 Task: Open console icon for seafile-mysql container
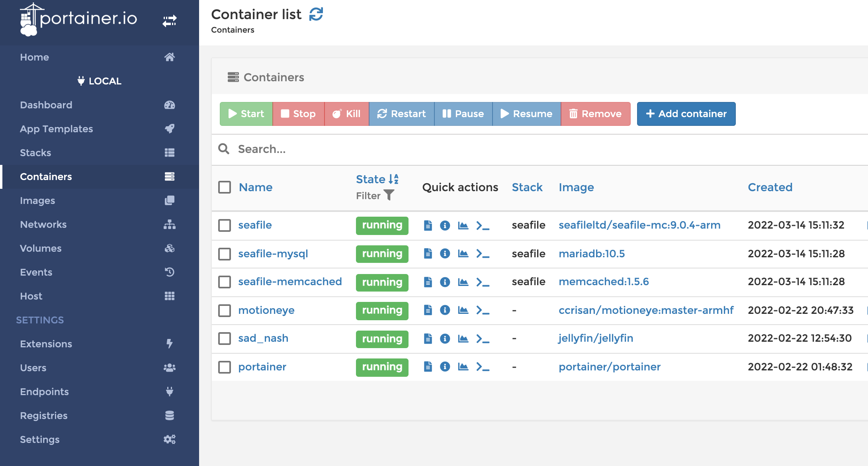483,254
